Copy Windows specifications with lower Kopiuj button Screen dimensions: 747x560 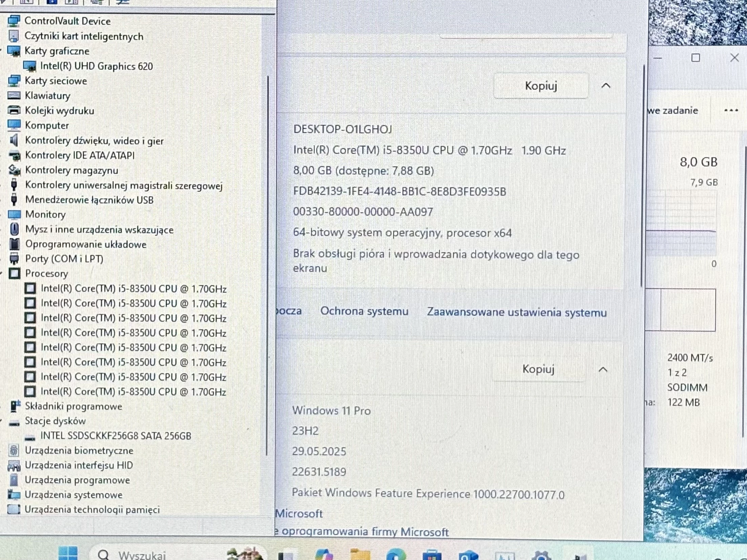[x=538, y=369]
